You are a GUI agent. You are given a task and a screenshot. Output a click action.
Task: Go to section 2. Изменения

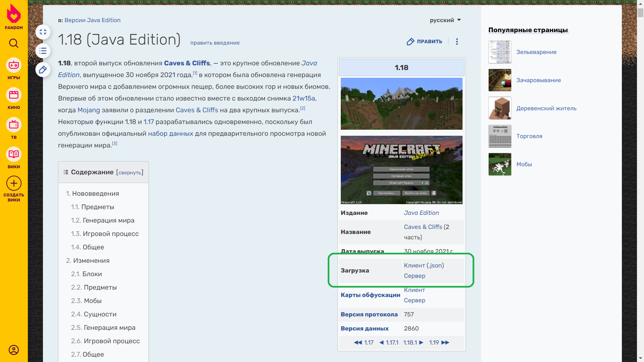click(88, 260)
